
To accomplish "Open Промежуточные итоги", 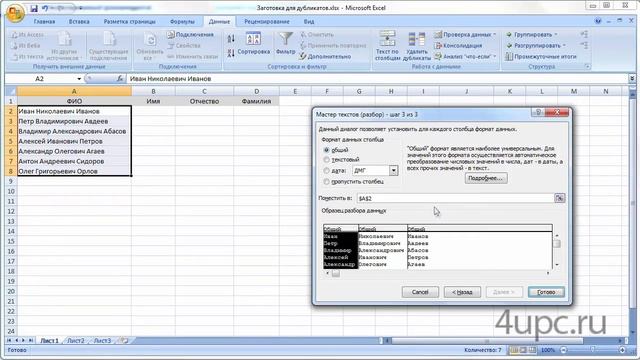I will point(541,57).
